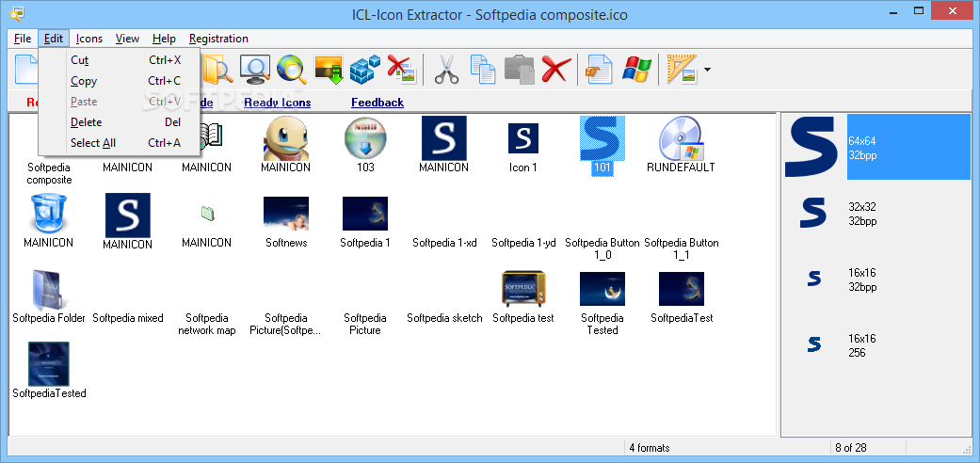Viewport: 980px width, 463px height.
Task: Select the Softpedia 1 thumbnail
Action: pyautogui.click(x=365, y=214)
